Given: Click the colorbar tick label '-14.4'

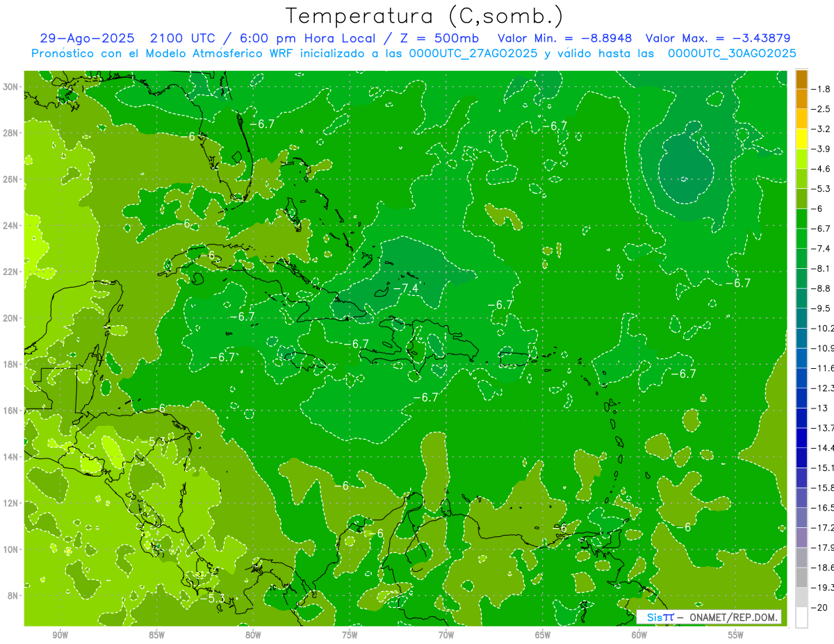Looking at the screenshot, I should click(822, 447).
